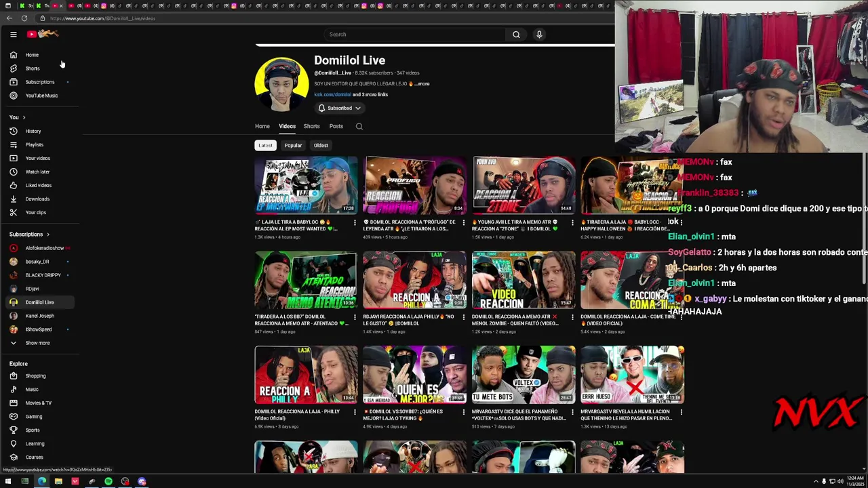Open Music under Explore
This screenshot has height=488, width=868.
tap(32, 389)
